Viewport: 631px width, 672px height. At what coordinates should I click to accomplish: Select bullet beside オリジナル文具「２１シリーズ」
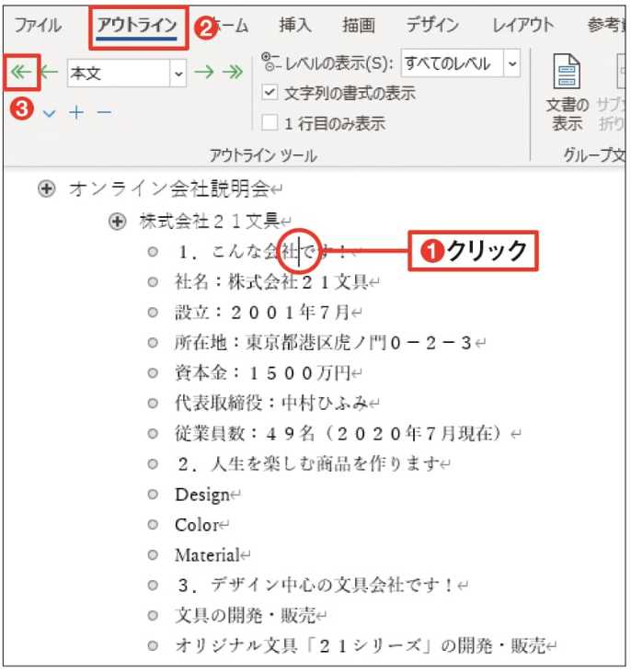[153, 646]
